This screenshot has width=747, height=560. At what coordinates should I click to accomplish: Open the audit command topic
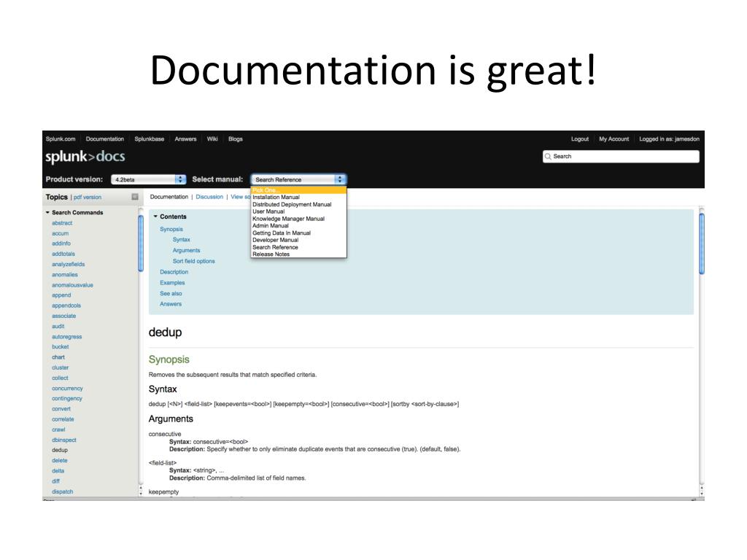[58, 326]
